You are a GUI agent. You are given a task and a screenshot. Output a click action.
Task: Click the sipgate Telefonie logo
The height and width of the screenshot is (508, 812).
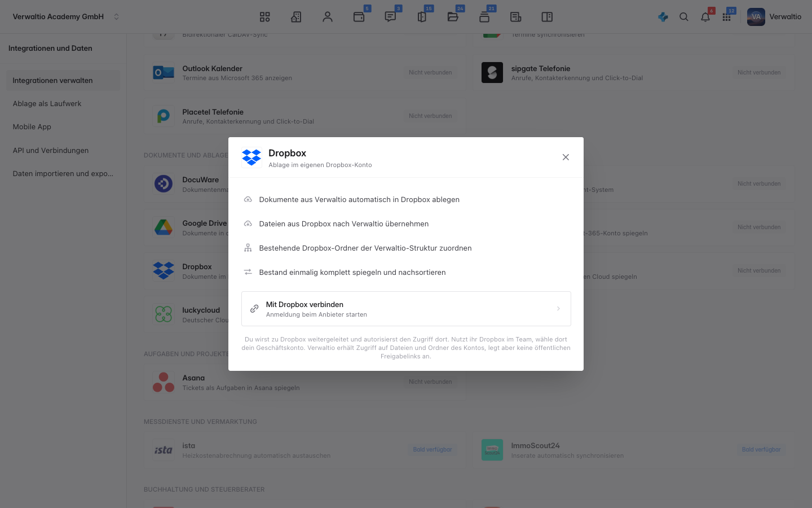492,73
